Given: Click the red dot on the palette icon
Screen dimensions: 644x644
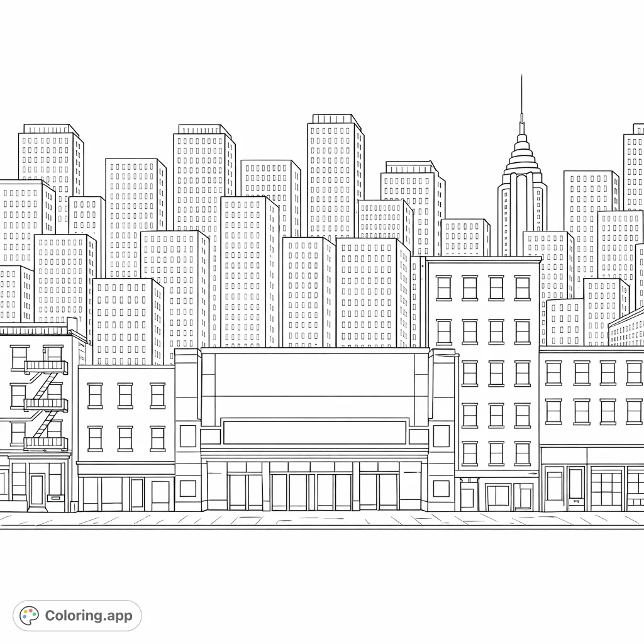Looking at the screenshot, I should click(x=30, y=611).
